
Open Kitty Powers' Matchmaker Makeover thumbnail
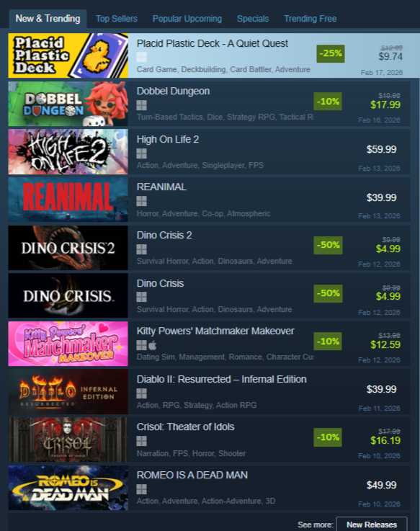[x=68, y=344]
